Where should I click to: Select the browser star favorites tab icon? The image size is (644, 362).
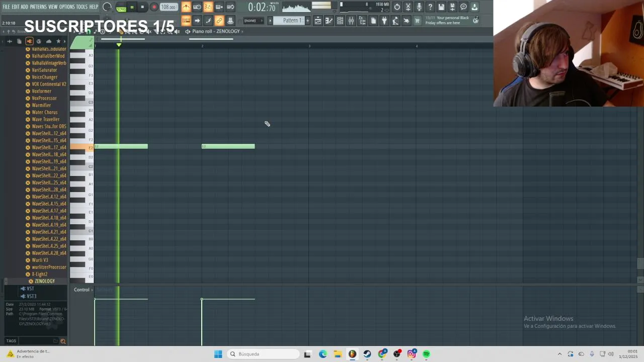tap(58, 41)
